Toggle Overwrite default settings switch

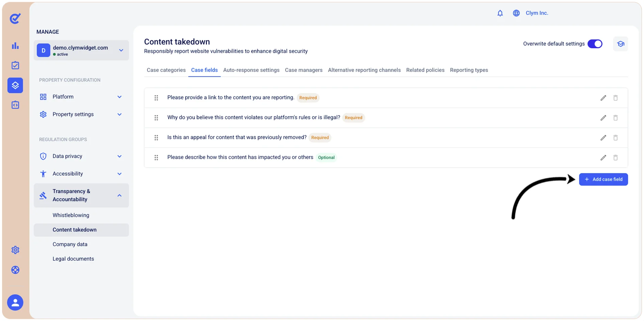[x=595, y=44]
